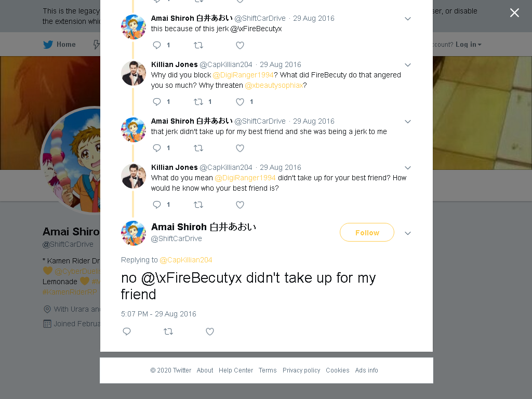
Task: Go to the Help Center footer link
Action: (x=236, y=370)
